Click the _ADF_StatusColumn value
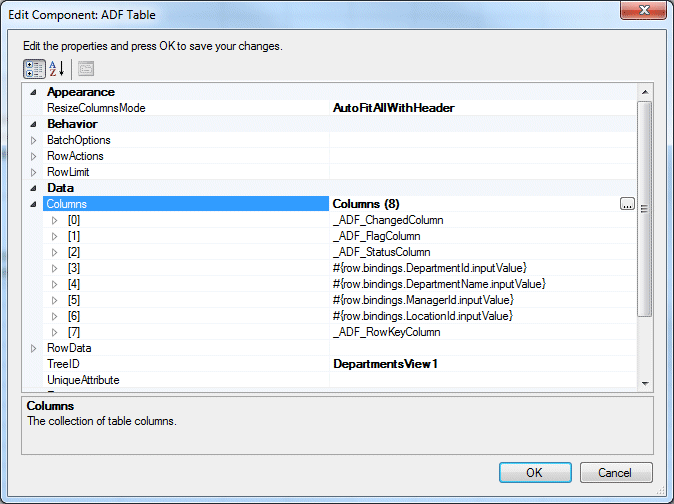This screenshot has width=674, height=504. (x=382, y=252)
